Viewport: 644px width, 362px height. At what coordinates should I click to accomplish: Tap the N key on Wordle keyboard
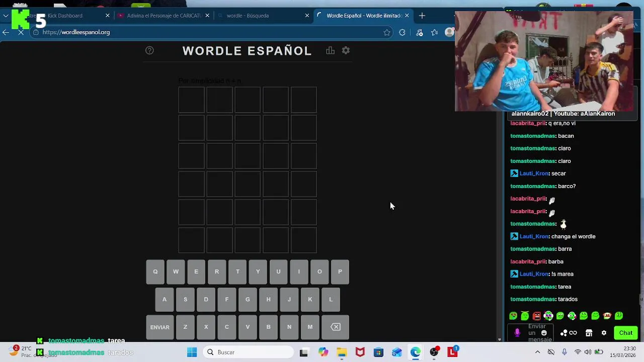pyautogui.click(x=289, y=327)
